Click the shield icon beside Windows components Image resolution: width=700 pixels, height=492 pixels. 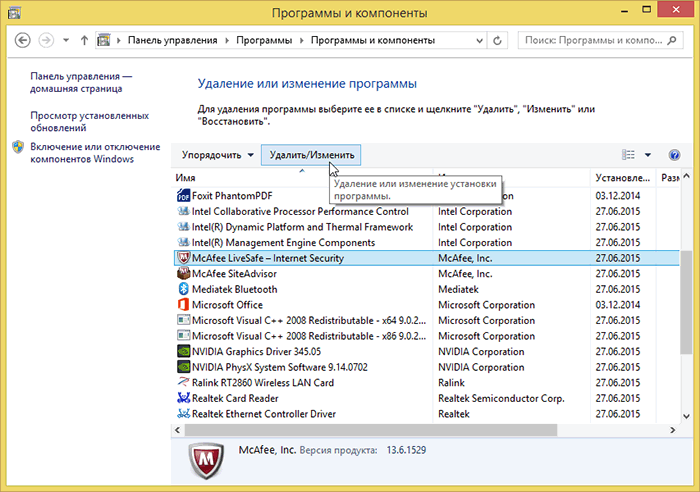click(18, 147)
